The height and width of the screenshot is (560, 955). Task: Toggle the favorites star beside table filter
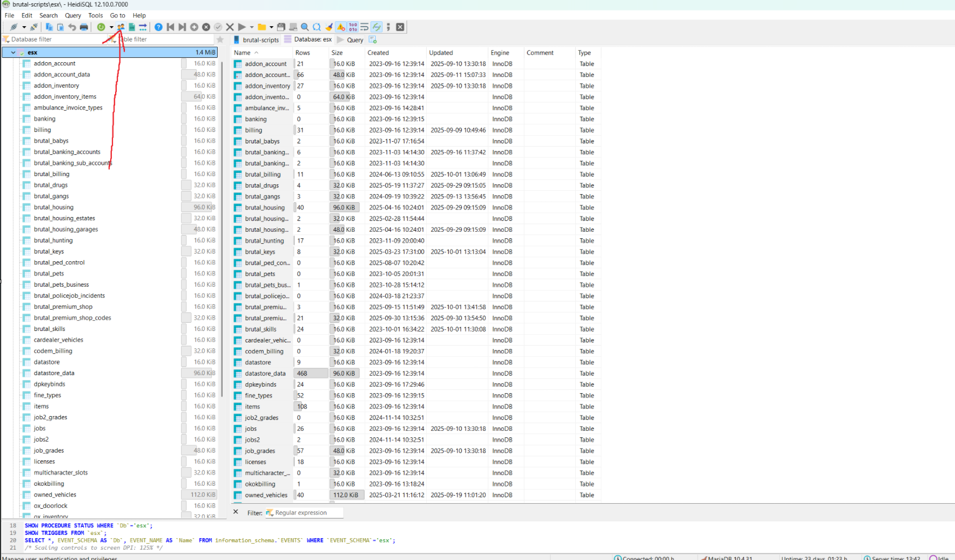click(x=220, y=39)
